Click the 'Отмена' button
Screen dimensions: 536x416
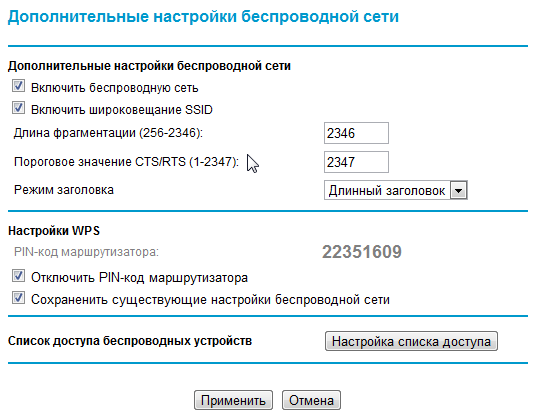(311, 400)
